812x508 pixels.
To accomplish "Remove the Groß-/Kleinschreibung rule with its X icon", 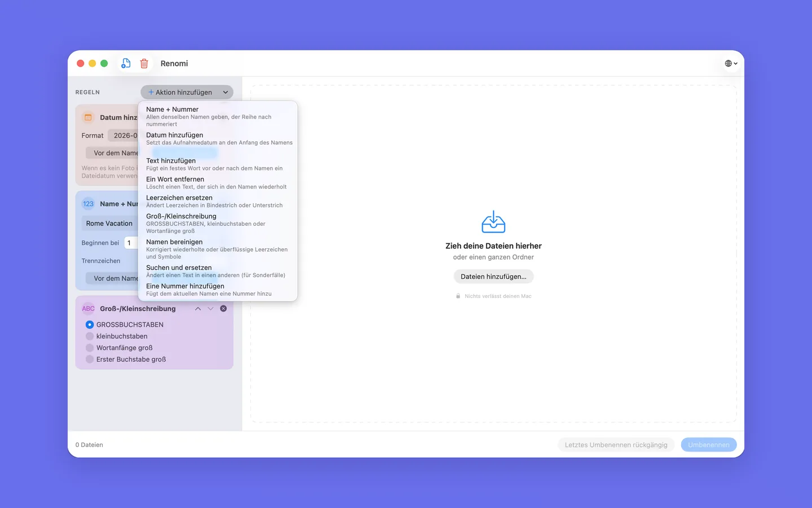I will click(223, 309).
